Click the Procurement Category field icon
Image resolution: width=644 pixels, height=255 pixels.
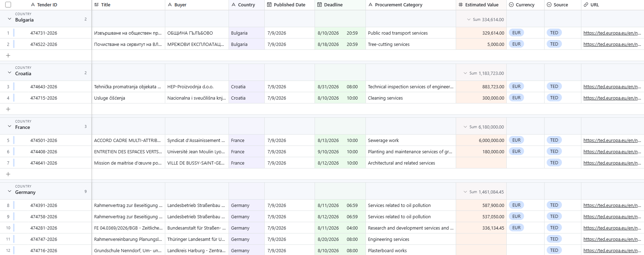370,5
